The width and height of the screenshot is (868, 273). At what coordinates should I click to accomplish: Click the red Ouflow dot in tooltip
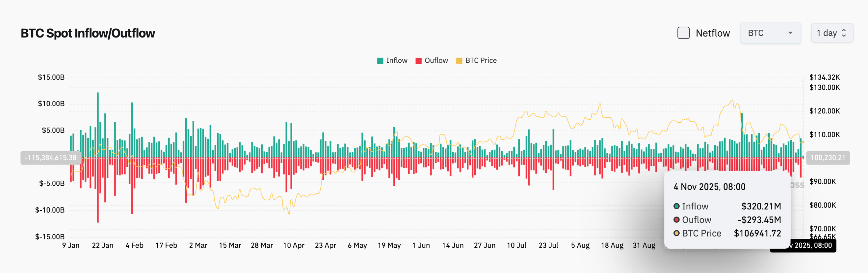[x=676, y=220]
